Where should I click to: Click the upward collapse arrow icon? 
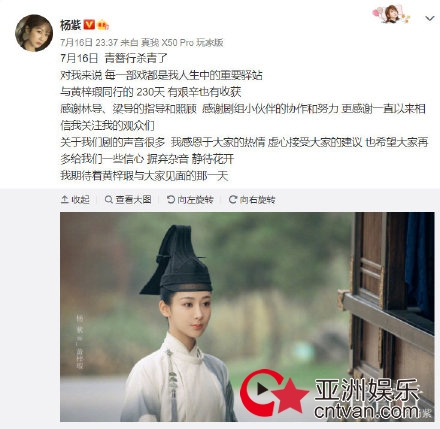pos(64,200)
